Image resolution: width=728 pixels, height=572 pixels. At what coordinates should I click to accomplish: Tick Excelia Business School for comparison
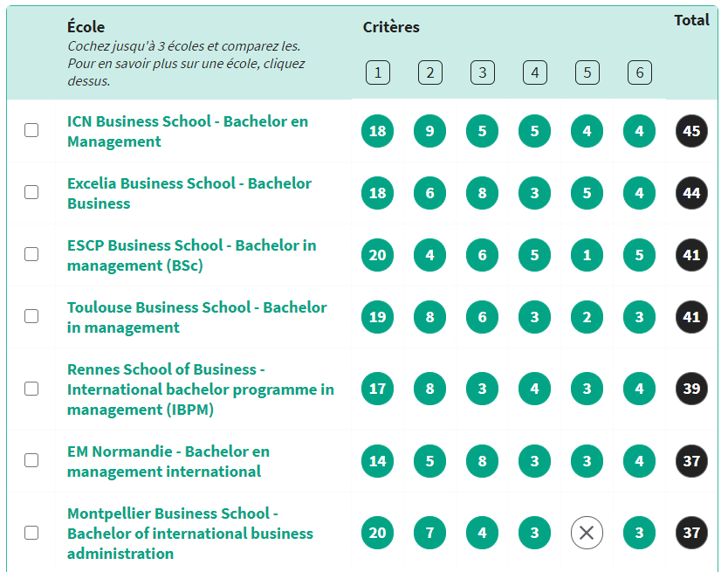pyautogui.click(x=32, y=193)
